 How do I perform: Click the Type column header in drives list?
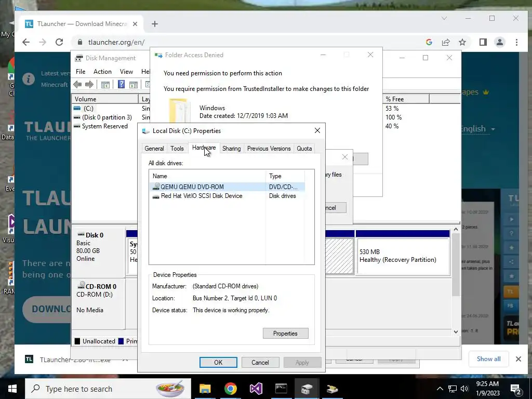click(285, 176)
